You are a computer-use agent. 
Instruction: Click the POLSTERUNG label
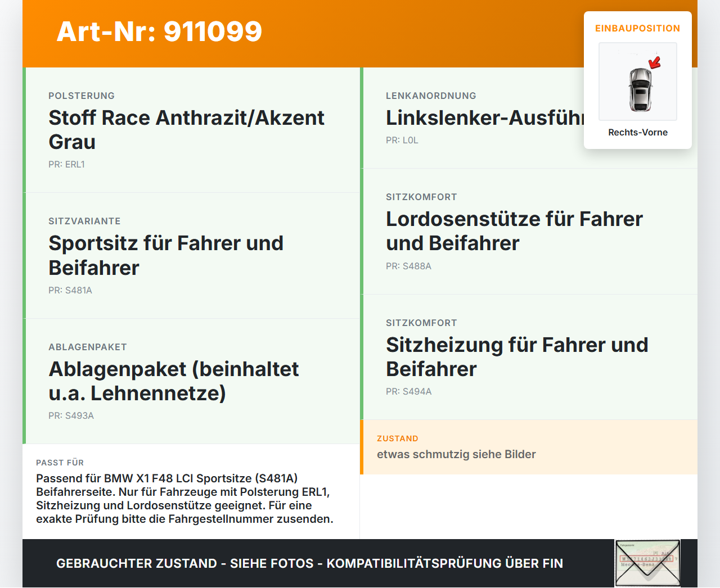click(82, 96)
